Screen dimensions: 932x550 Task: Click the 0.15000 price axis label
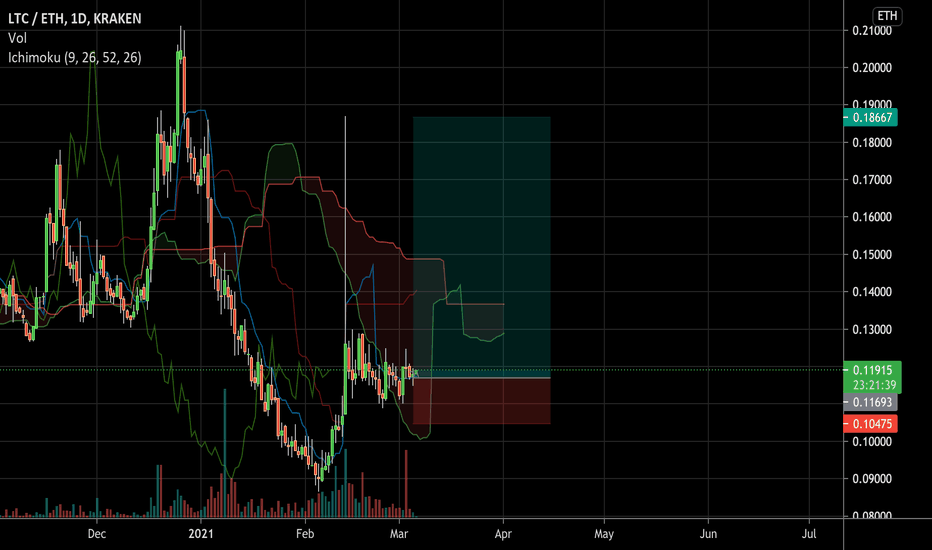[872, 254]
